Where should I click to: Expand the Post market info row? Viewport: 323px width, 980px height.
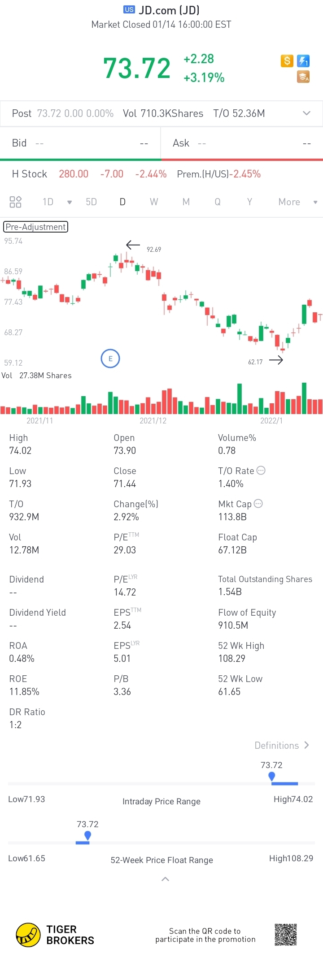307,113
